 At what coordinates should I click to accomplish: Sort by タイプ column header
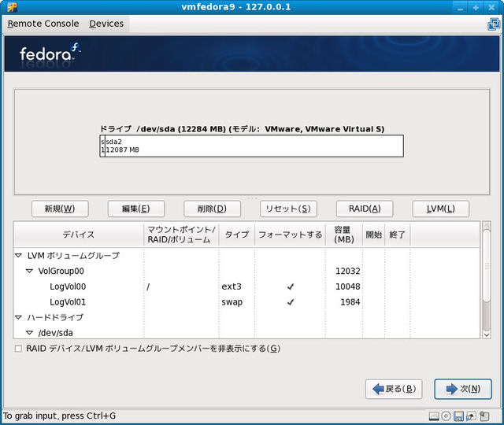click(237, 235)
